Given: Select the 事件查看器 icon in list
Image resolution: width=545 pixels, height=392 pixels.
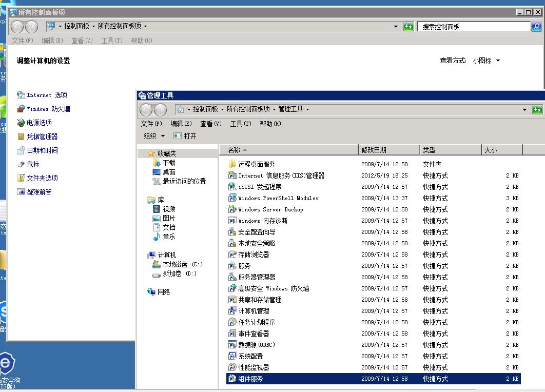Looking at the screenshot, I should point(232,334).
